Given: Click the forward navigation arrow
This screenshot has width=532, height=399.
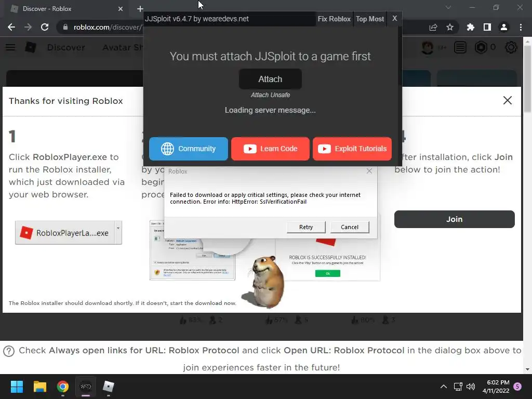Looking at the screenshot, I should tap(28, 27).
